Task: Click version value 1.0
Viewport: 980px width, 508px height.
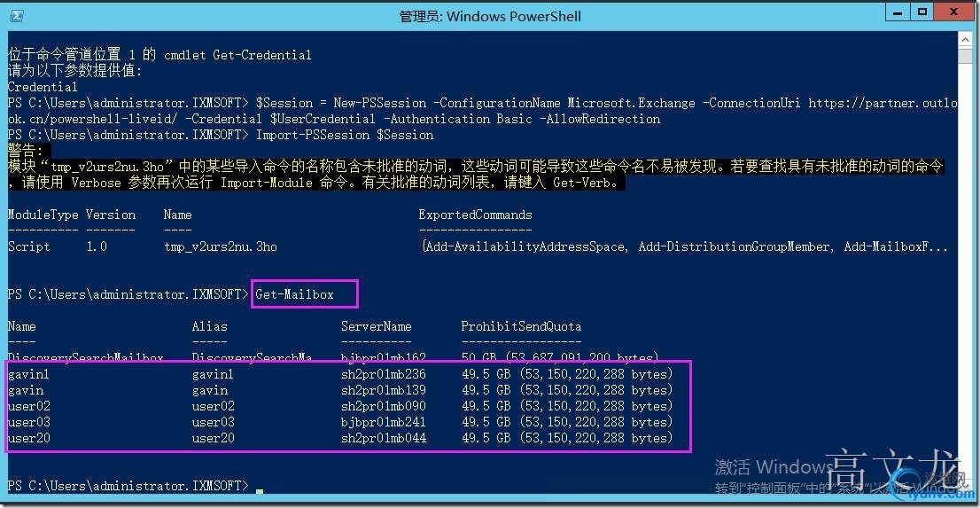Action: pyautogui.click(x=97, y=246)
